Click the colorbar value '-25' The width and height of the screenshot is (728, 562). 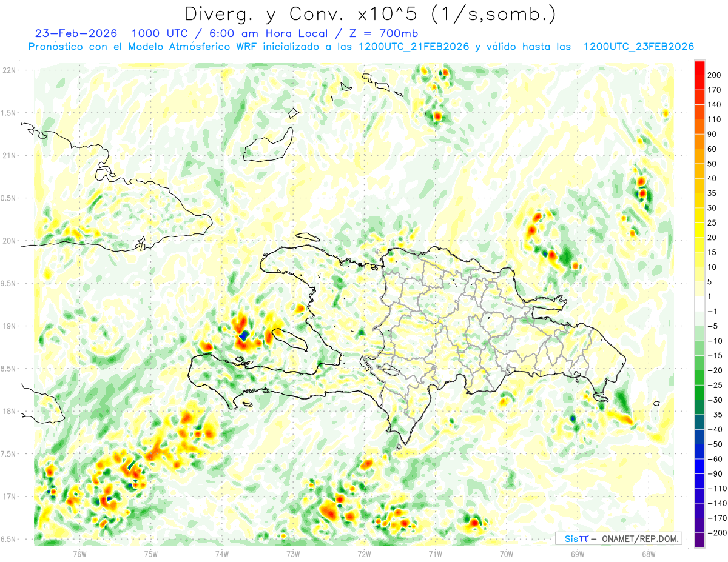713,385
